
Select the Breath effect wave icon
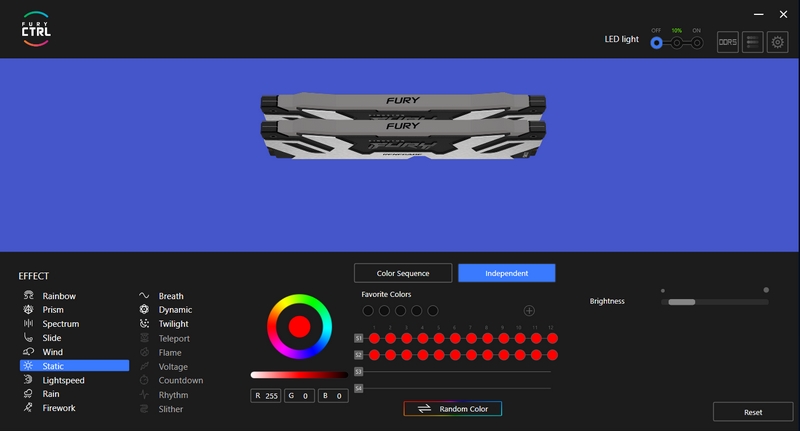coord(144,295)
